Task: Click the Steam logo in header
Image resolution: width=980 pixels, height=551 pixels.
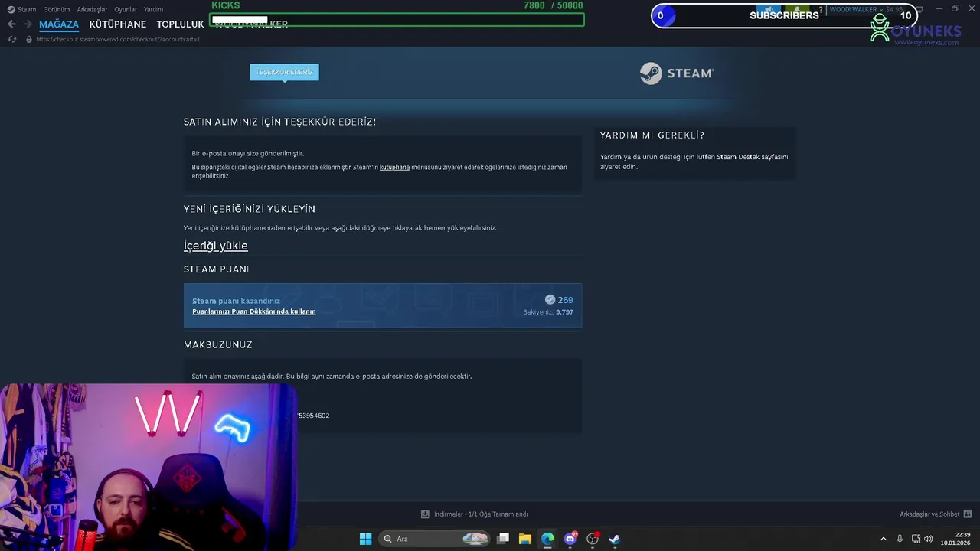Action: [677, 73]
